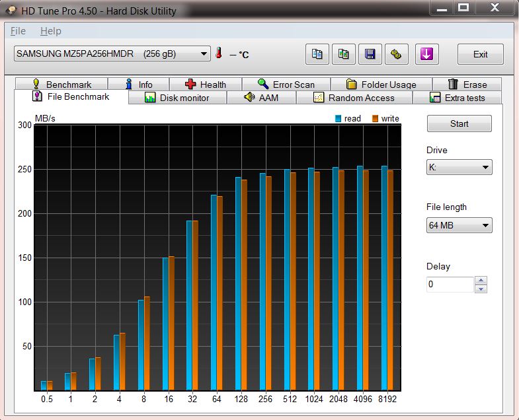519x420 pixels.
Task: Select the Random Access tab
Action: pyautogui.click(x=354, y=98)
